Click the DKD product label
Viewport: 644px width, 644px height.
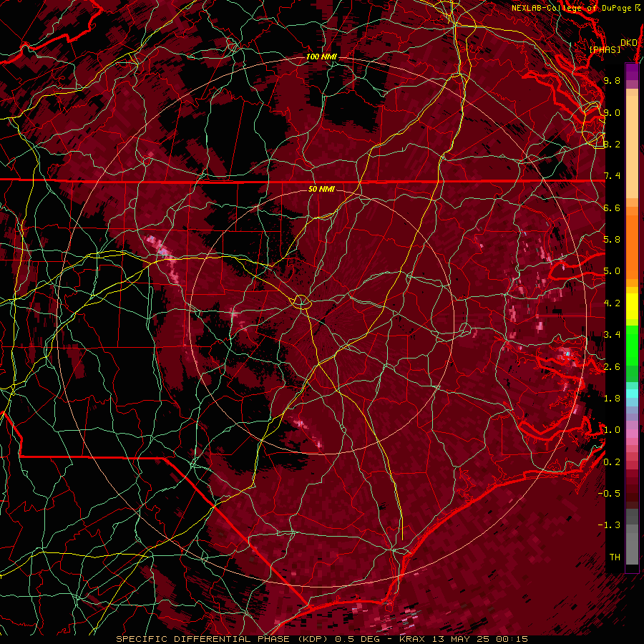629,42
